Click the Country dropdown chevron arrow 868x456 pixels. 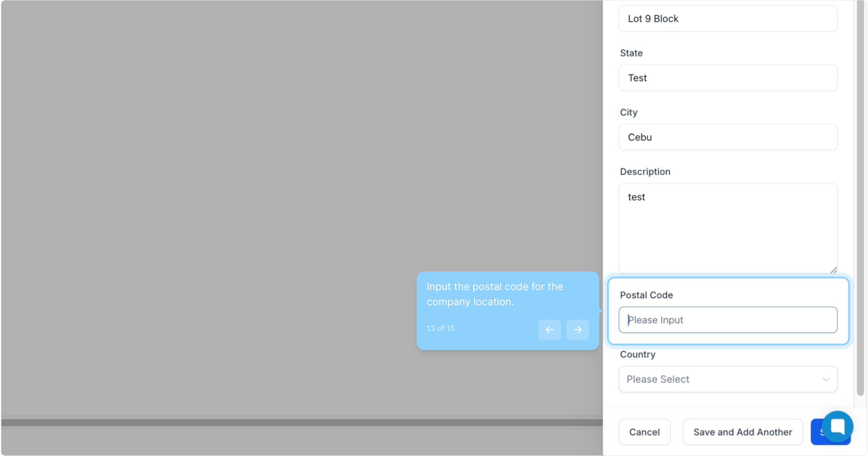tap(826, 380)
